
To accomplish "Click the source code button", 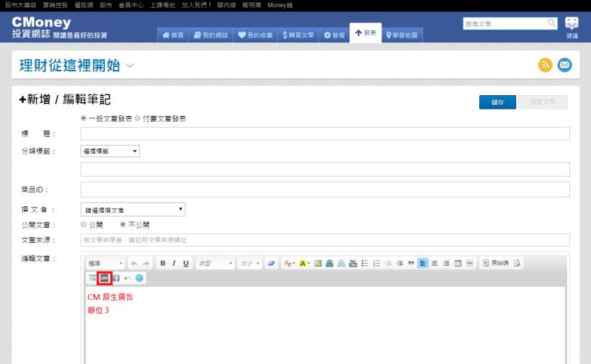I will click(x=496, y=263).
